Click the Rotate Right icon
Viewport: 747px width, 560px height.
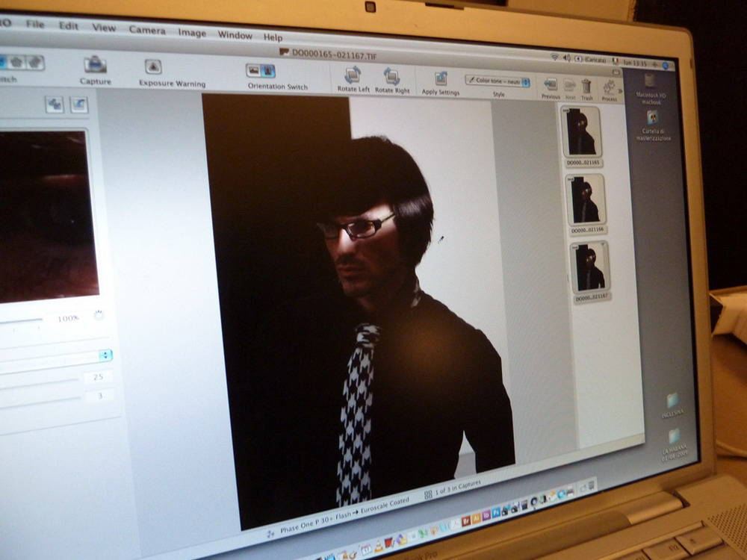pos(391,76)
